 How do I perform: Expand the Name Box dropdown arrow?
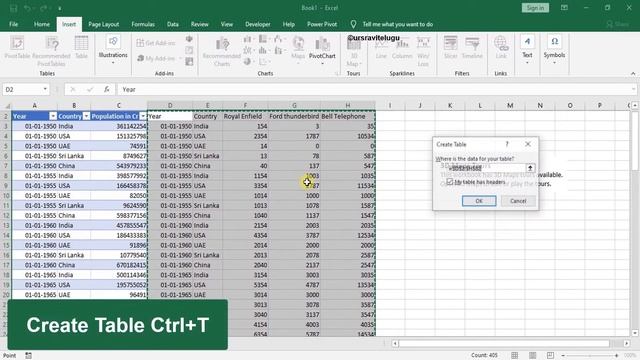tap(45, 89)
